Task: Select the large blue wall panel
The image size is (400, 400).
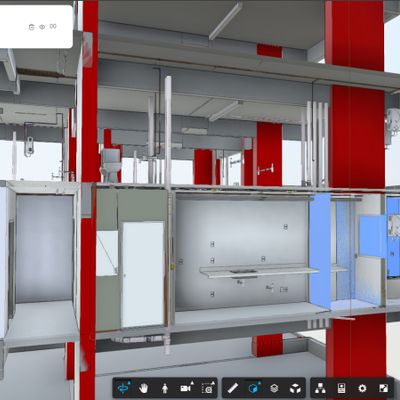Action: click(x=320, y=251)
